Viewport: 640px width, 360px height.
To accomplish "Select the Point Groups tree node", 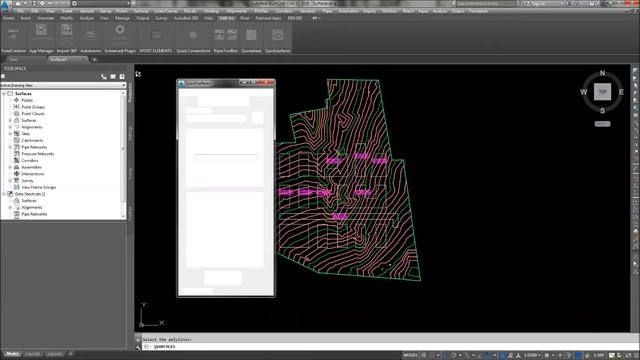I will coord(33,107).
